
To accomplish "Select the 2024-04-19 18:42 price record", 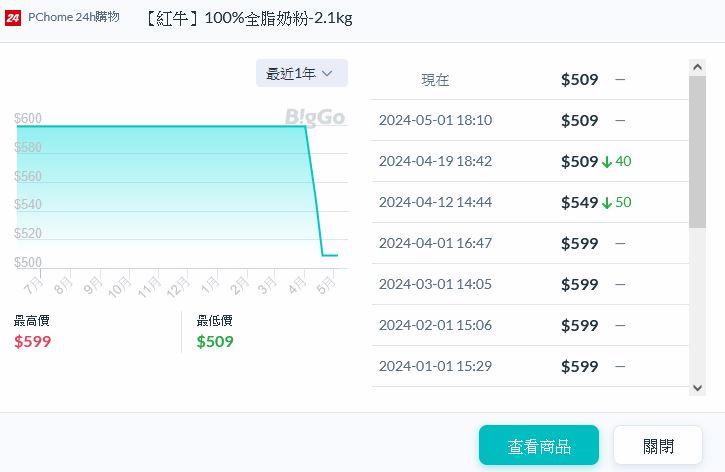I will pos(435,161).
